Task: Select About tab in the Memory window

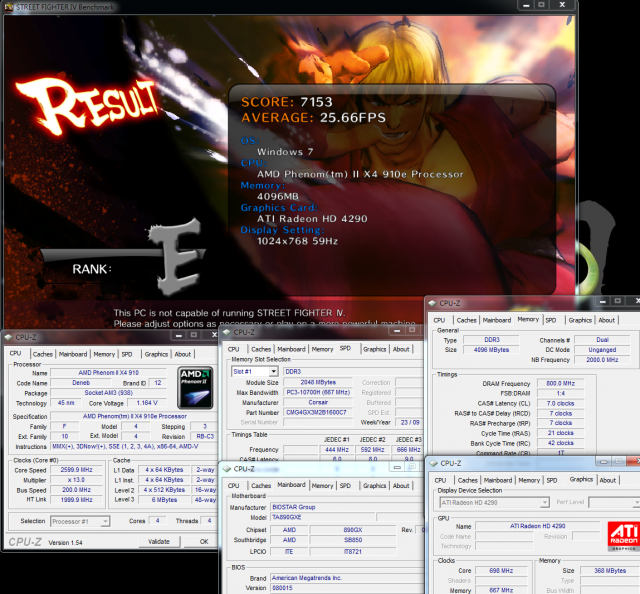Action: [607, 320]
